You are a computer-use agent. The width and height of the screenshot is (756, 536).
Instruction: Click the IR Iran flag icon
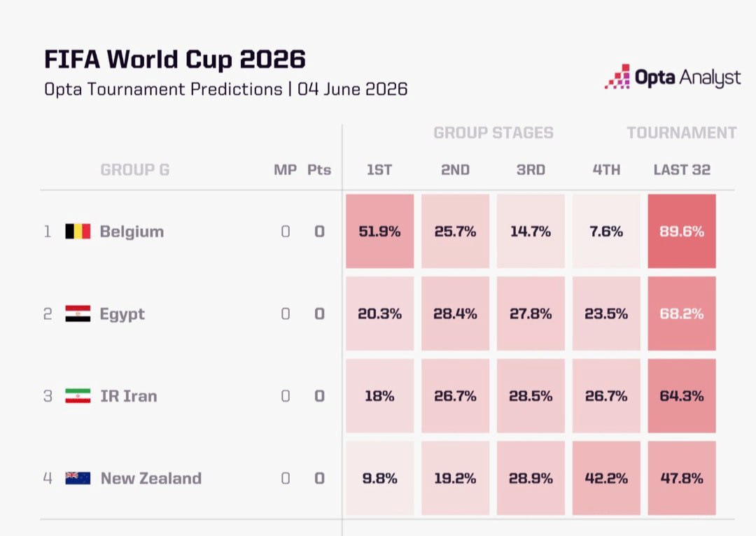(78, 396)
